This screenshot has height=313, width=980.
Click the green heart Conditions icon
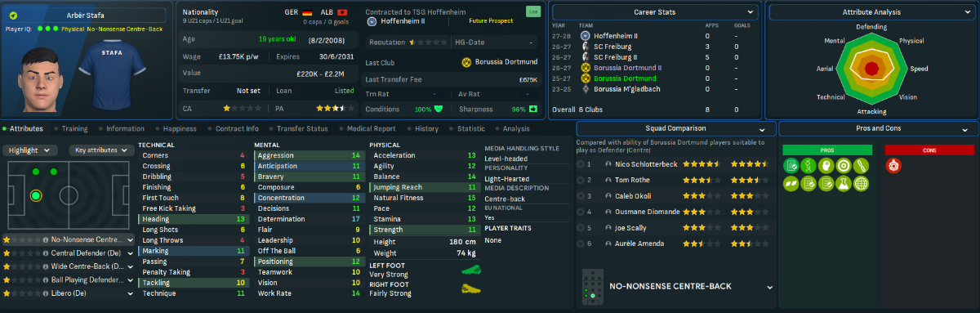point(439,109)
